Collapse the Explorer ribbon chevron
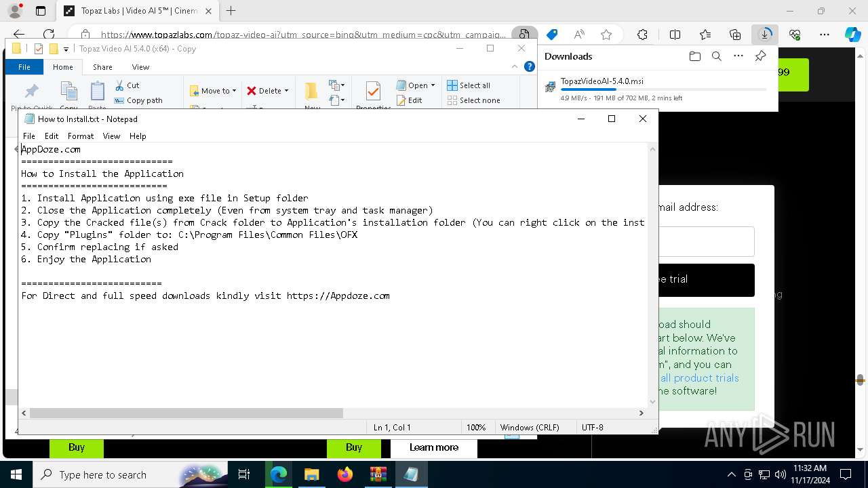868x488 pixels. pos(515,66)
